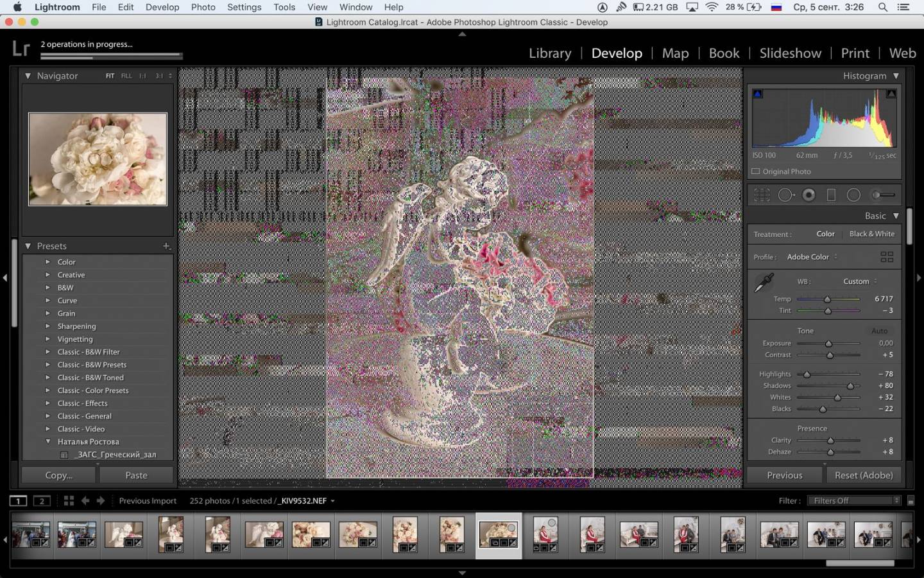Switch to the Library module
The height and width of the screenshot is (578, 924).
tap(550, 53)
